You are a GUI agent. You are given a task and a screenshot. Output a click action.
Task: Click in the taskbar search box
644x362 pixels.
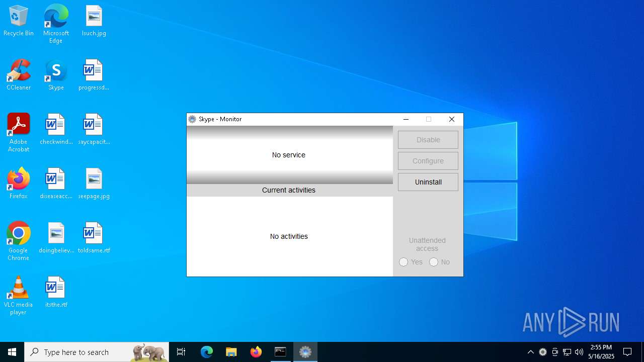click(x=97, y=352)
